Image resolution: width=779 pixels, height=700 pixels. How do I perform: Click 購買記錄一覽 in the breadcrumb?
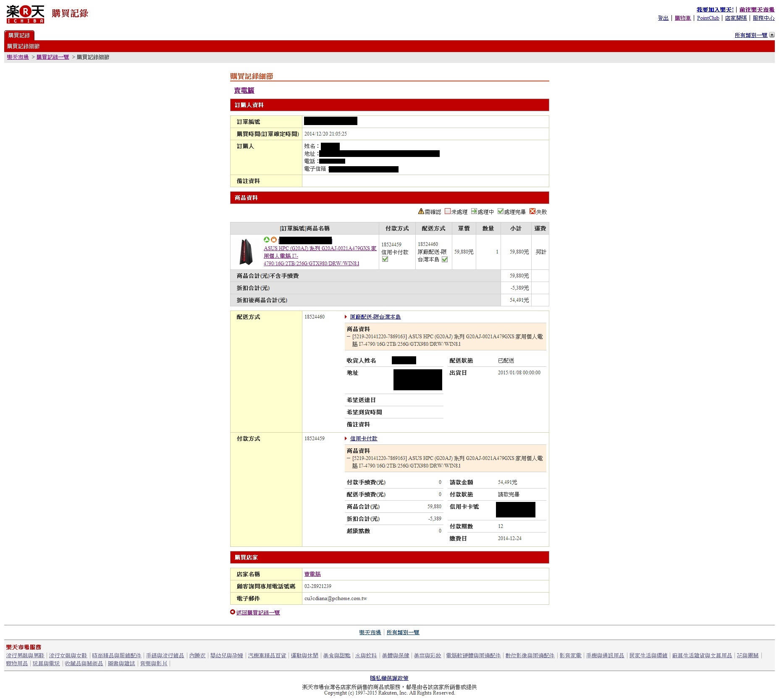pos(53,57)
